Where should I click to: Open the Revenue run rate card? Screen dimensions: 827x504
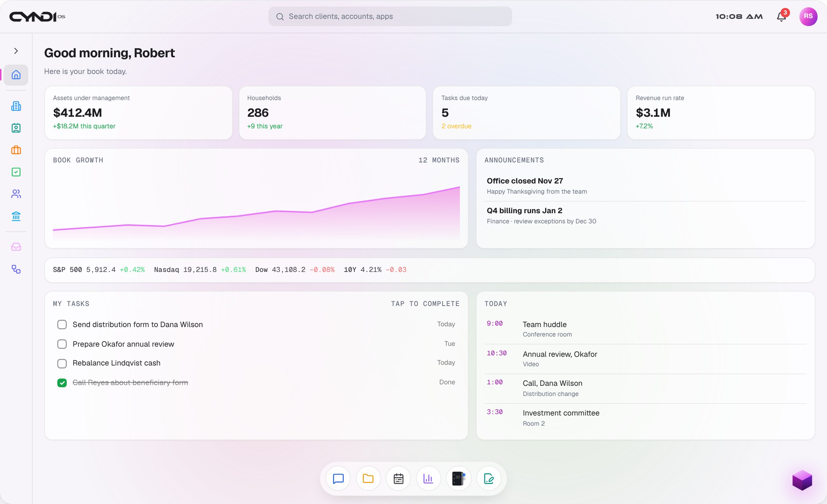click(x=721, y=113)
